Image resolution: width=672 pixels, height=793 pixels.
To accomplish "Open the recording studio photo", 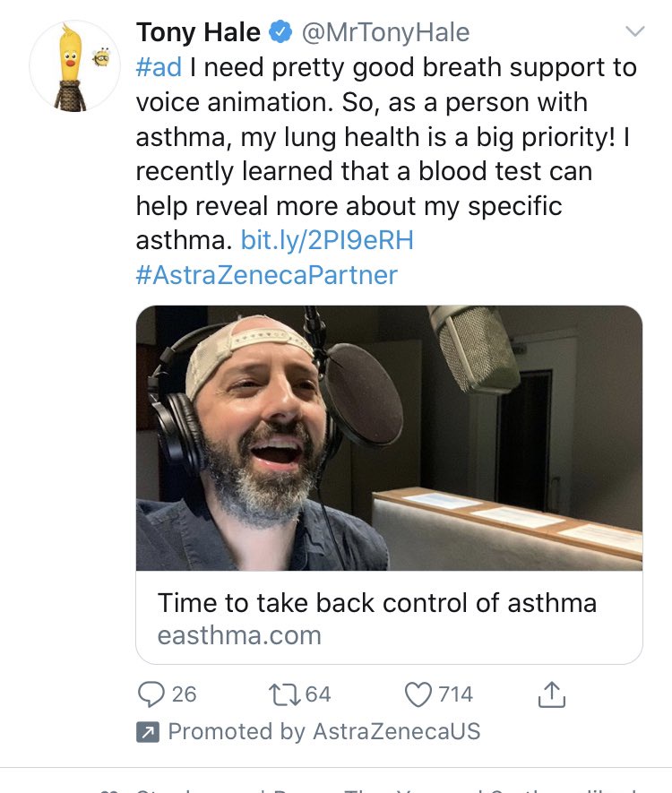I will [389, 438].
